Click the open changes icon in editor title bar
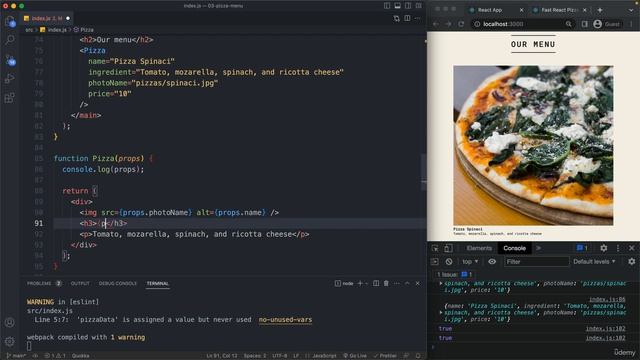The image size is (640, 360). (x=397, y=18)
